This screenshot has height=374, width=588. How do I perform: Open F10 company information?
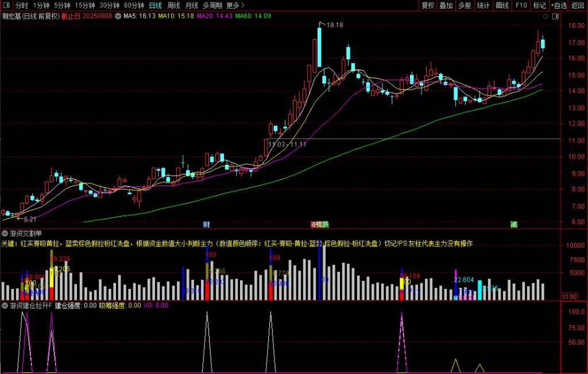tap(521, 5)
